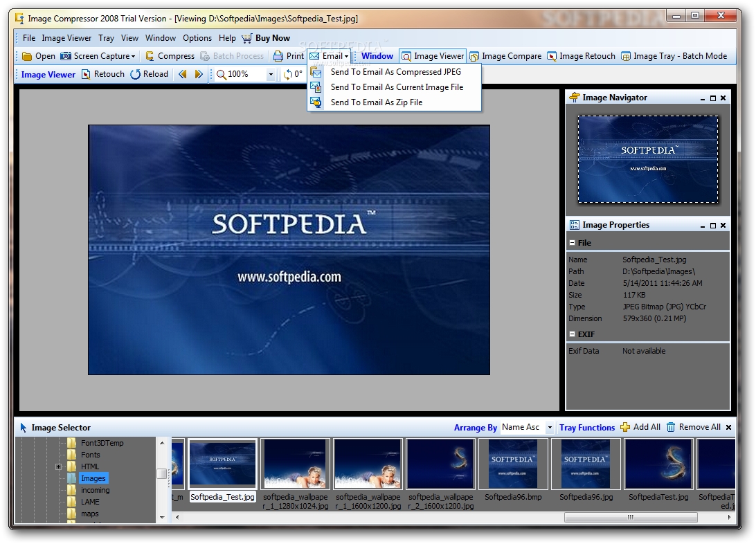Viewport: 756px width, 544px height.
Task: Click the rotate 0° icon
Action: pos(288,74)
